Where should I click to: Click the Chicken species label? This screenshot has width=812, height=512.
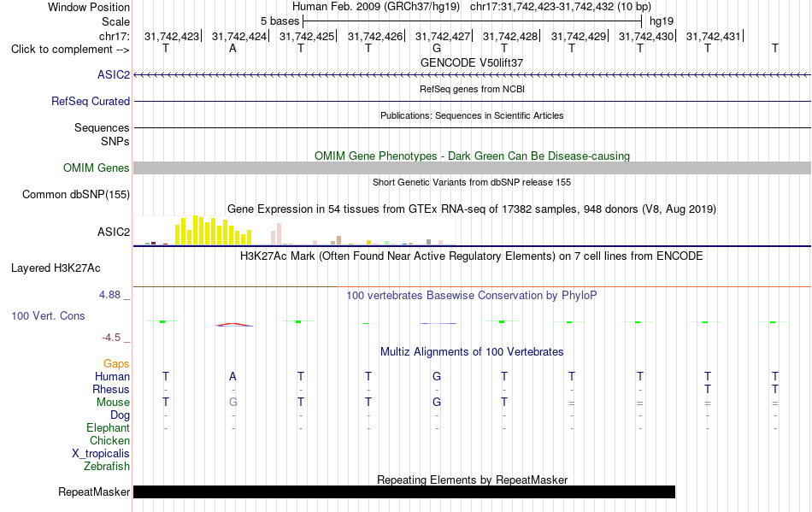click(109, 440)
